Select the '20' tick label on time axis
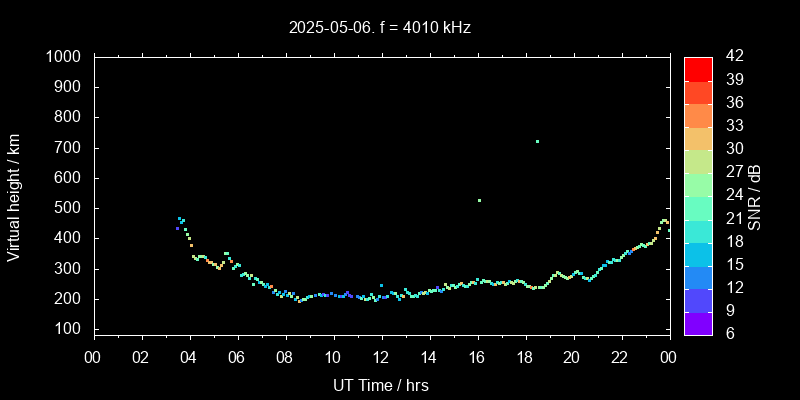 coord(572,356)
